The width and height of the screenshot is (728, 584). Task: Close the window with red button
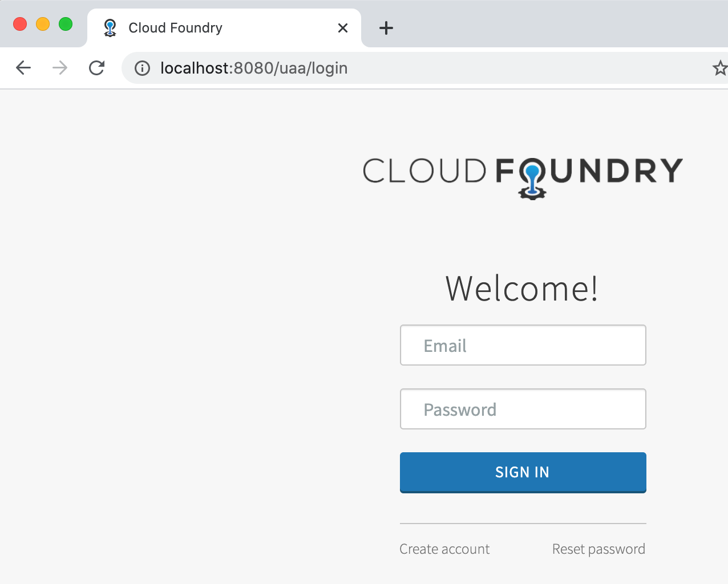click(x=20, y=24)
